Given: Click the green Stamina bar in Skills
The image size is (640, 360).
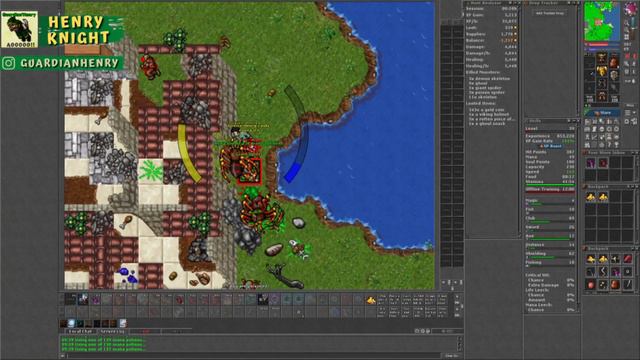Looking at the screenshot, I should pos(550,184).
